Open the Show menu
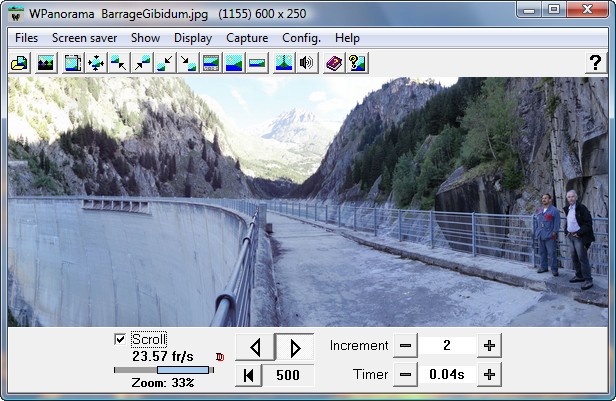The height and width of the screenshot is (401, 616). tap(145, 38)
